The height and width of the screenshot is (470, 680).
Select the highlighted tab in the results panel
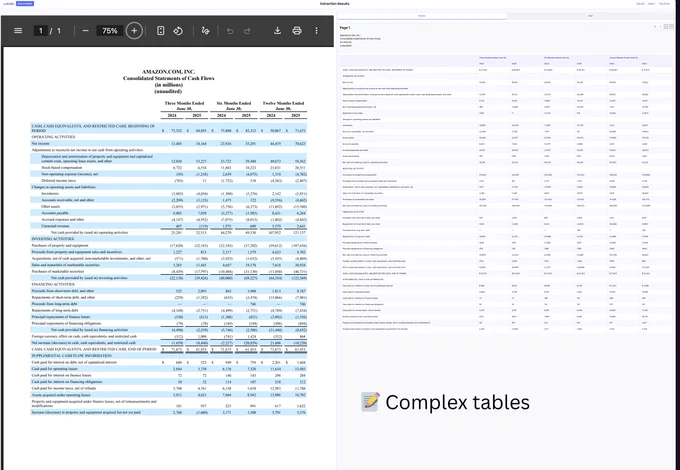(x=422, y=16)
